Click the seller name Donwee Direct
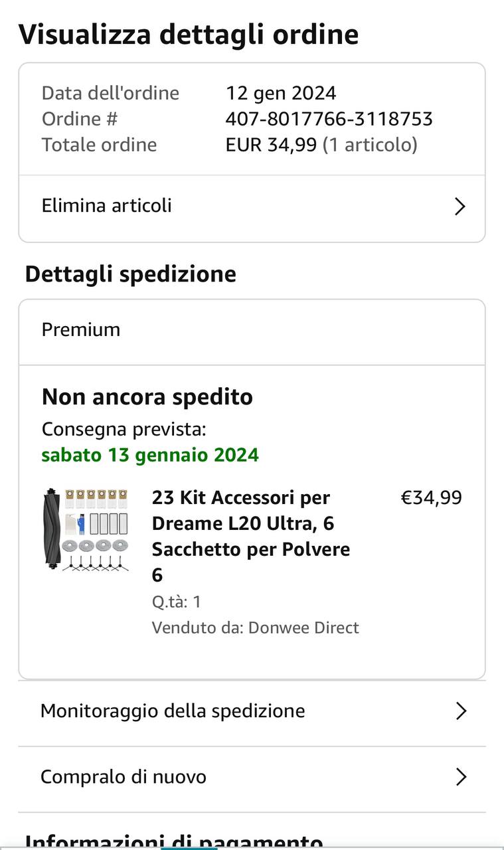504x850 pixels. (303, 628)
